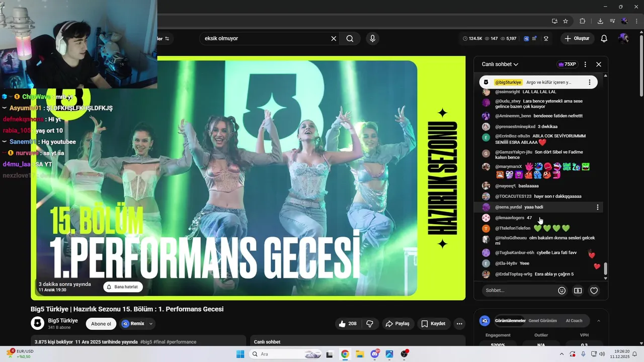The image size is (644, 362).
Task: Click @Dudu_stwy chat username
Action: click(508, 101)
